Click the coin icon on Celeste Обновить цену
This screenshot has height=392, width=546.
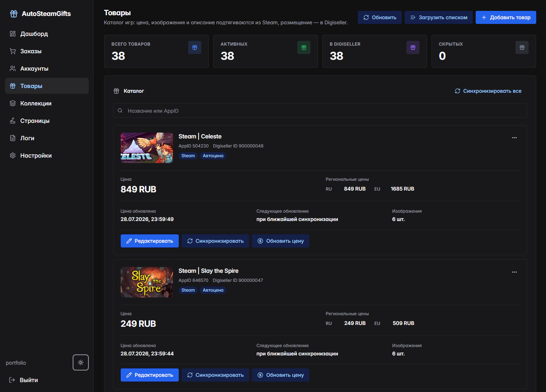pos(260,241)
